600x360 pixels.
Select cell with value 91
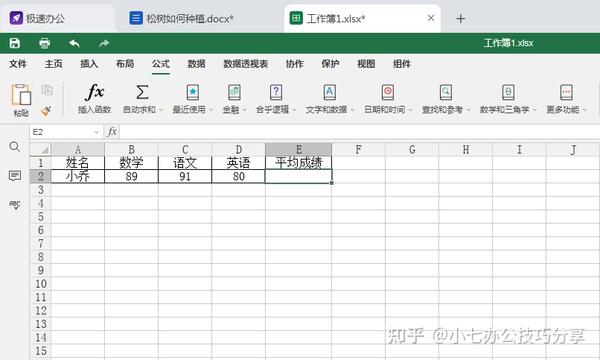point(185,176)
